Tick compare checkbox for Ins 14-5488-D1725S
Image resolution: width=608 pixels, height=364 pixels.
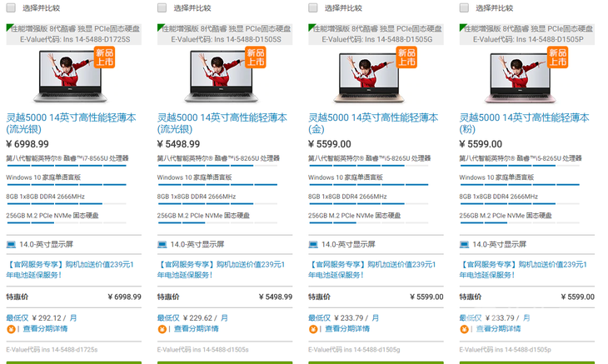(x=11, y=7)
